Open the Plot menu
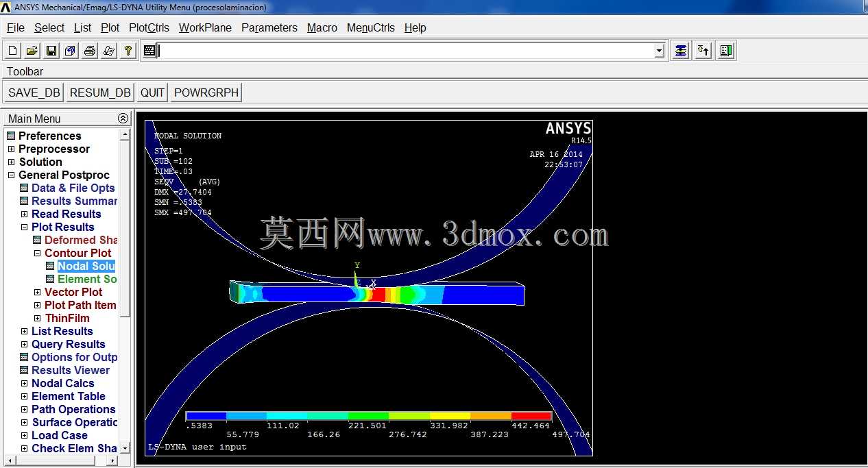Image resolution: width=868 pixels, height=468 pixels. tap(110, 27)
